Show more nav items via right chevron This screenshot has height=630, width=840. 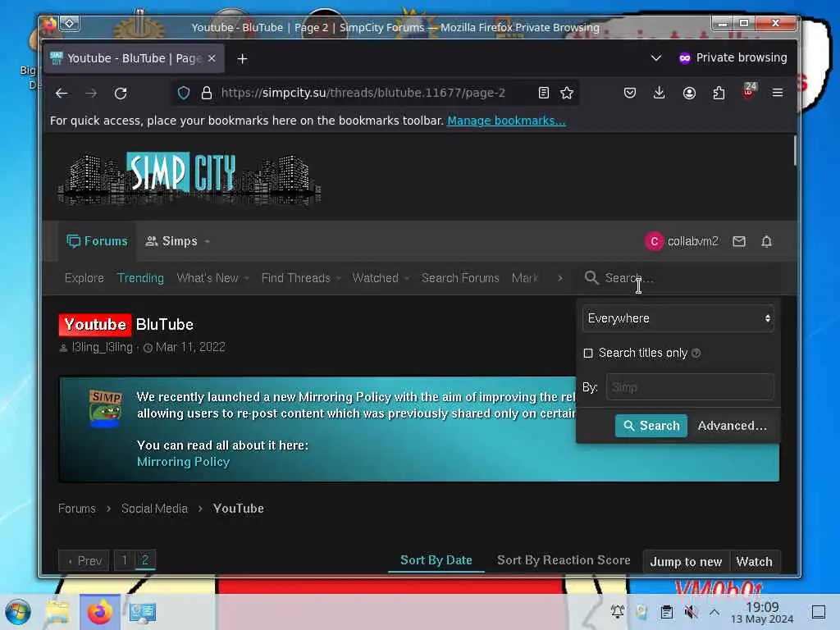pyautogui.click(x=559, y=278)
